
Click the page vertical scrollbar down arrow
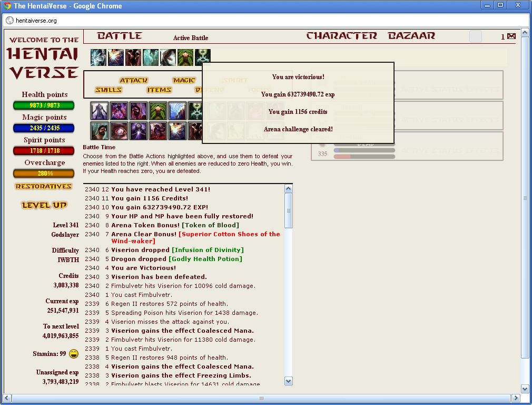tap(525, 389)
